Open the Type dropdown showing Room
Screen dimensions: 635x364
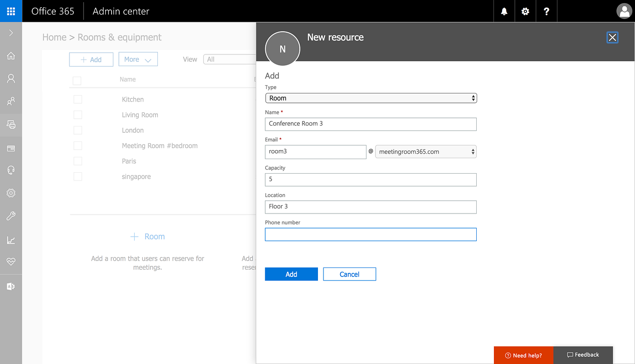371,98
